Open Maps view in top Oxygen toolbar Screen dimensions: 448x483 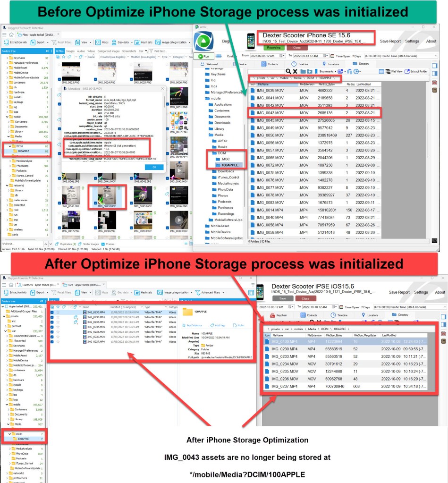[x=102, y=42]
